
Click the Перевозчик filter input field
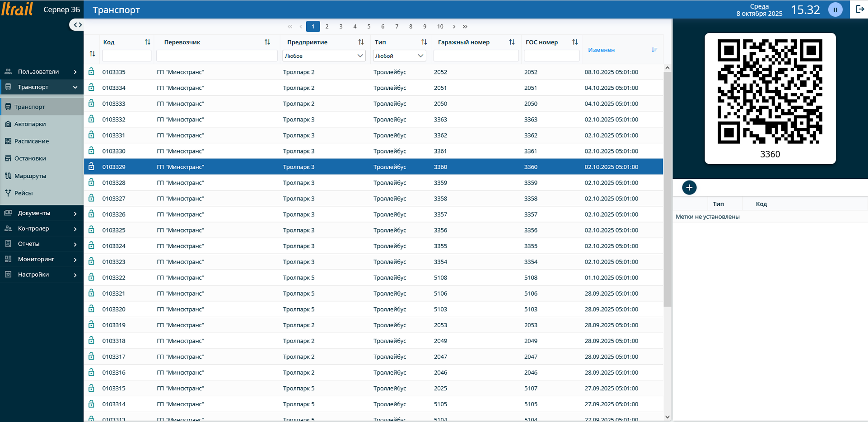coord(217,56)
